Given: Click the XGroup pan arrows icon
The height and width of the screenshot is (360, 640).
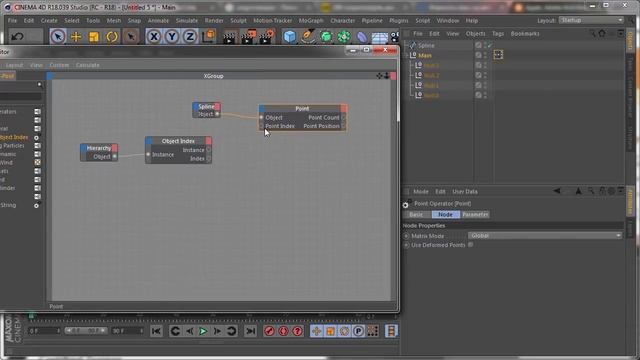Looking at the screenshot, I should tap(379, 76).
